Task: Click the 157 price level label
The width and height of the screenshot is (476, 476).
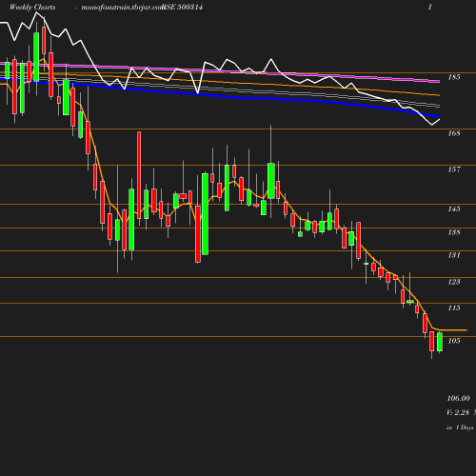Action: [x=454, y=169]
